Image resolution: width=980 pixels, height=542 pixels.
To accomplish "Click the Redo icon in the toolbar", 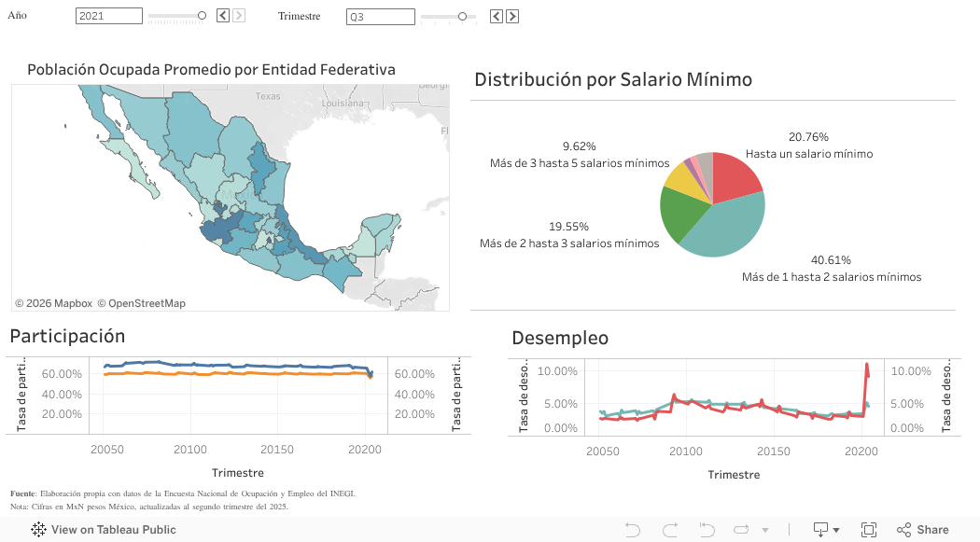I will click(x=670, y=530).
